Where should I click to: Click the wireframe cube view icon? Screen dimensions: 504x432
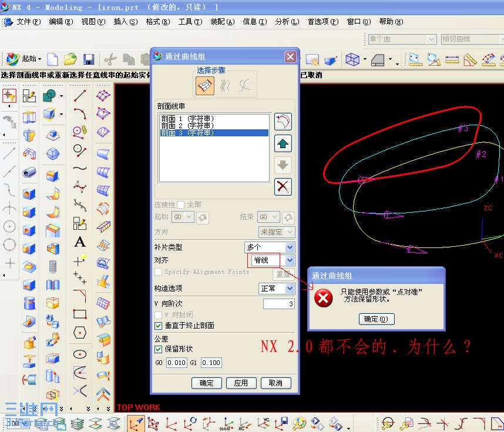(x=352, y=59)
